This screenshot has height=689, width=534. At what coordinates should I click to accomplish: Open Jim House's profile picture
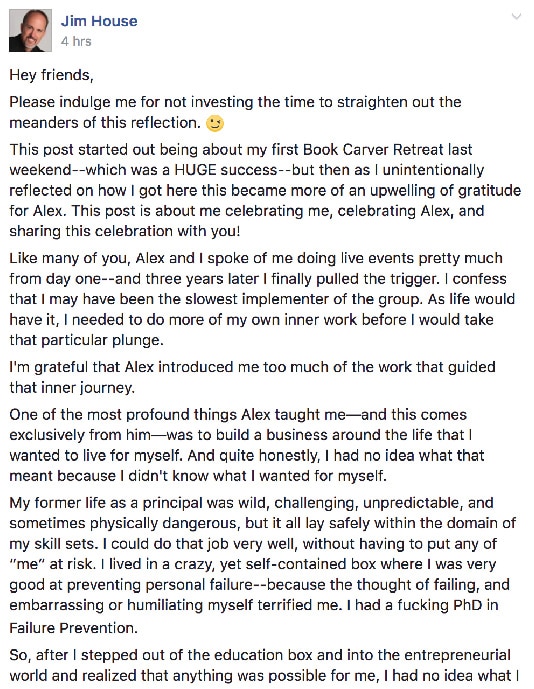[x=30, y=31]
